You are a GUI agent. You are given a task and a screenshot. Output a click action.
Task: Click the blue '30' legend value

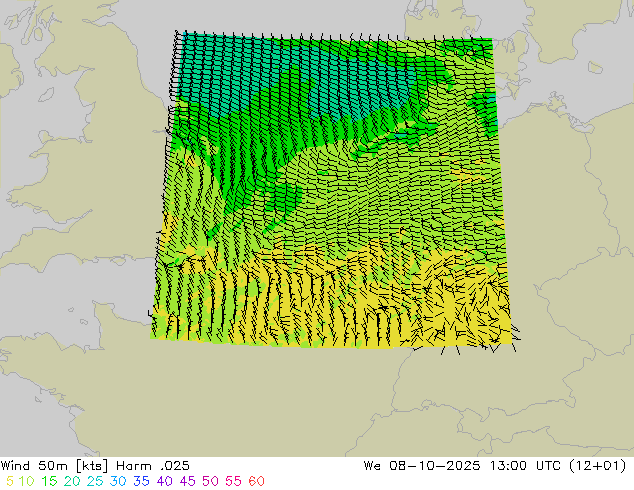point(118,481)
